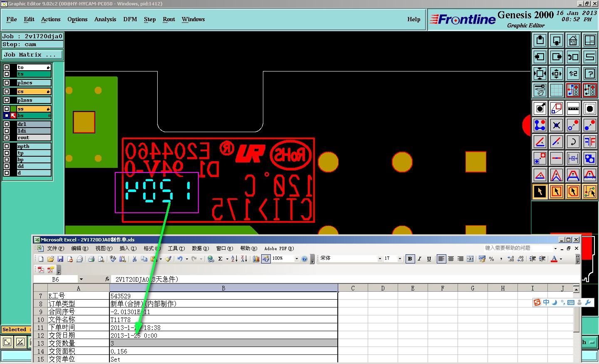Open the question mark help icon in Genesis toolbar
Screen dimensions: 599x364
coord(590,74)
